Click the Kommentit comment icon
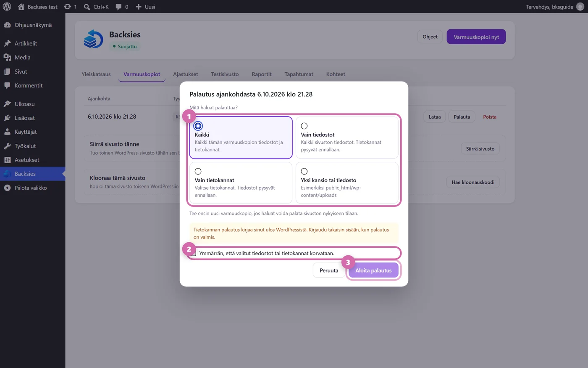 7,85
